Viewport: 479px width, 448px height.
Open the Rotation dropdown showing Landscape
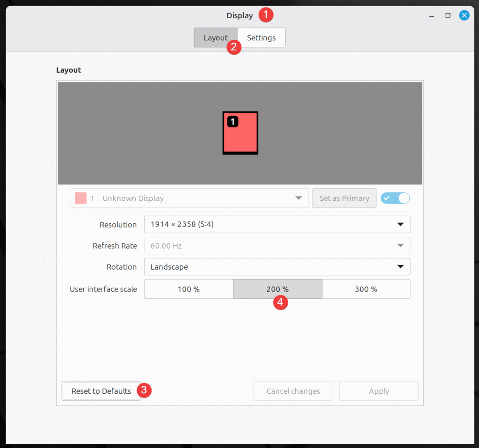pos(277,267)
